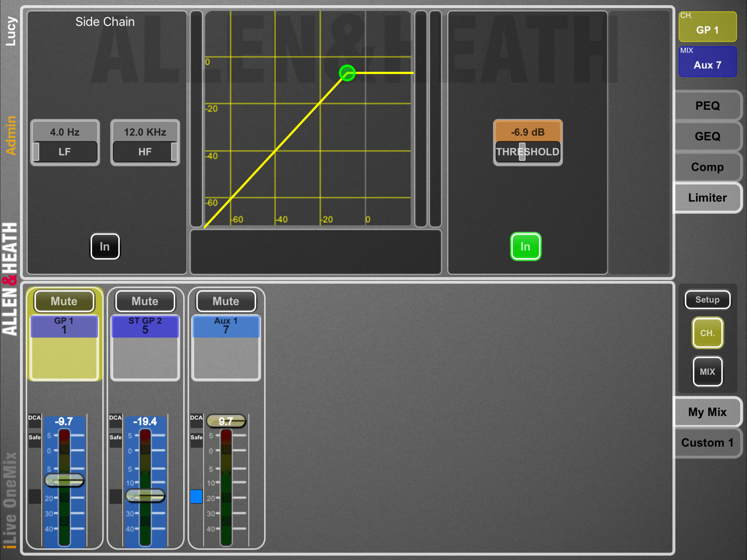Switch to Custom 1 layer
This screenshot has height=560, width=747.
707,442
